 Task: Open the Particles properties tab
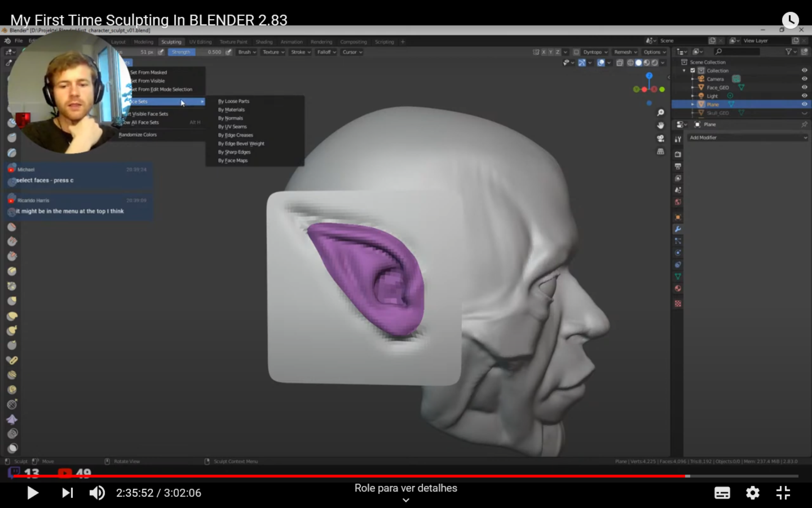coord(678,241)
